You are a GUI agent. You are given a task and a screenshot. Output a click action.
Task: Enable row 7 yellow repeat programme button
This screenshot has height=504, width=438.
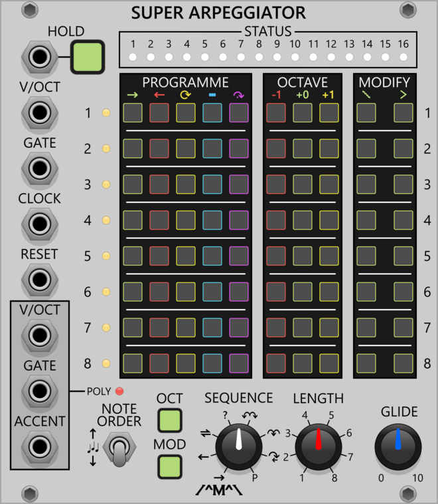(x=186, y=328)
